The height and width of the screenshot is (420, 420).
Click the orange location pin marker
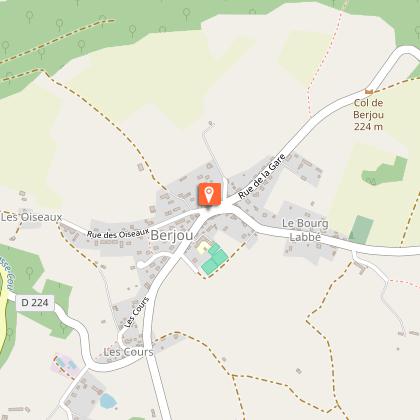(209, 194)
